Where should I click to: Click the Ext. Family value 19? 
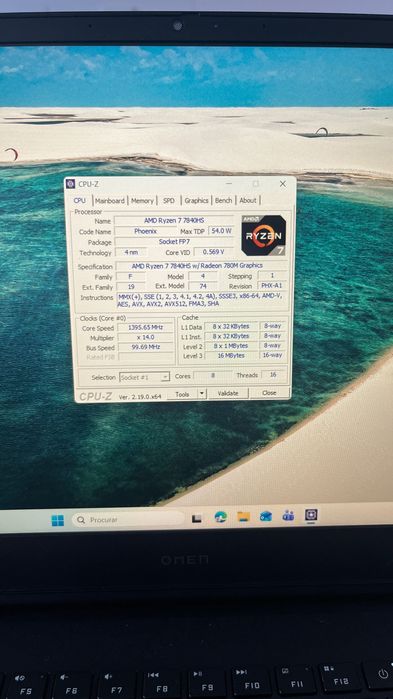131,287
